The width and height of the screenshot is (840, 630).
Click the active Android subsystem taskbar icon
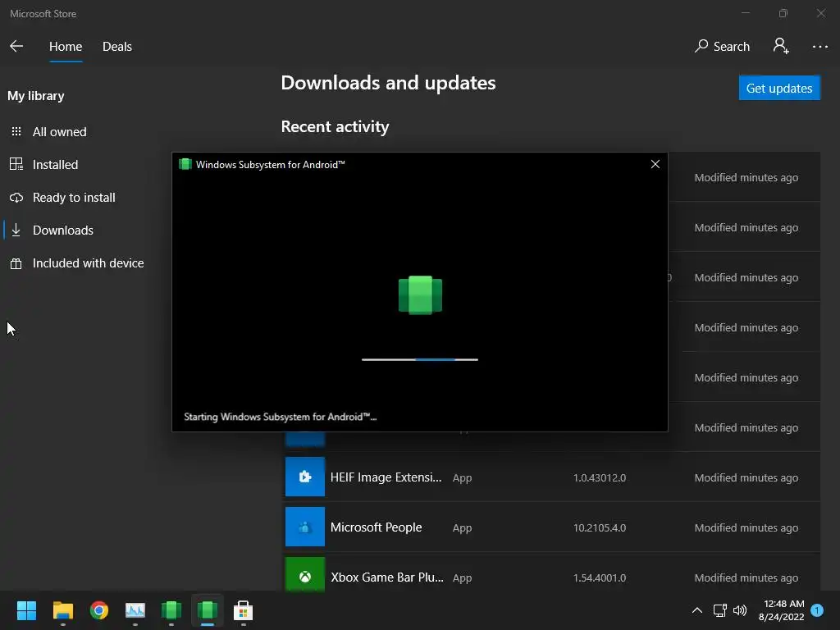[x=208, y=610]
